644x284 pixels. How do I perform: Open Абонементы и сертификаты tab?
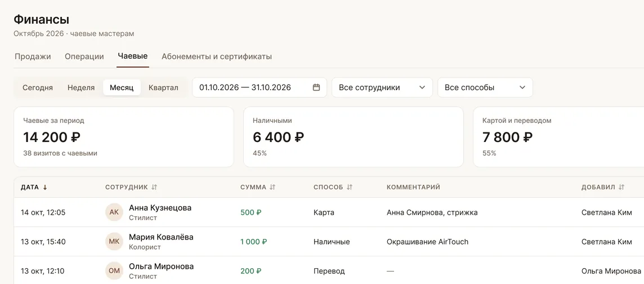(x=216, y=56)
